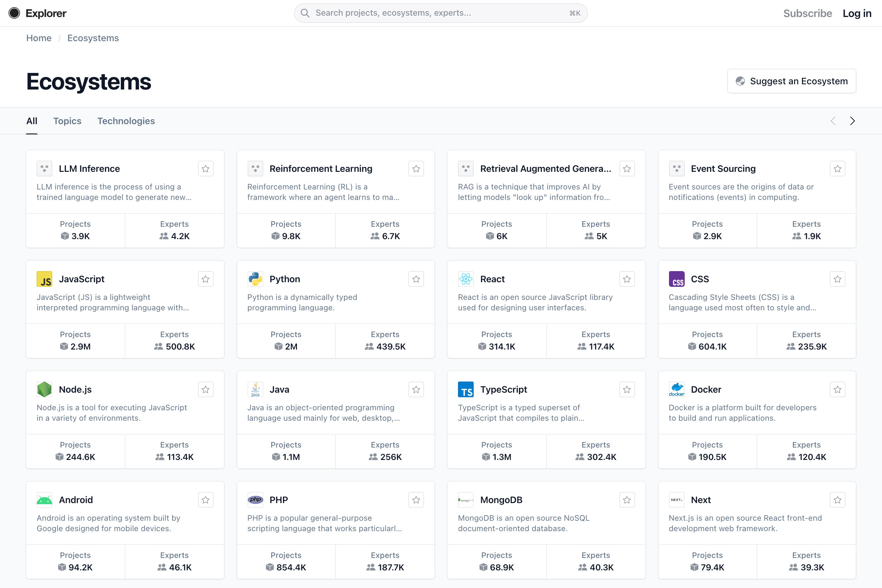Click the Suggest an Ecosystem button
This screenshot has height=588, width=882.
pyautogui.click(x=791, y=81)
